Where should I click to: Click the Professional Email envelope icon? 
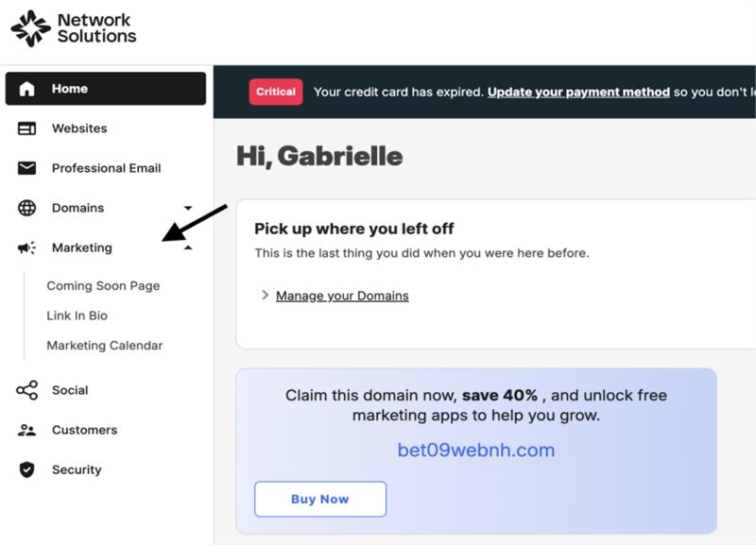[26, 168]
